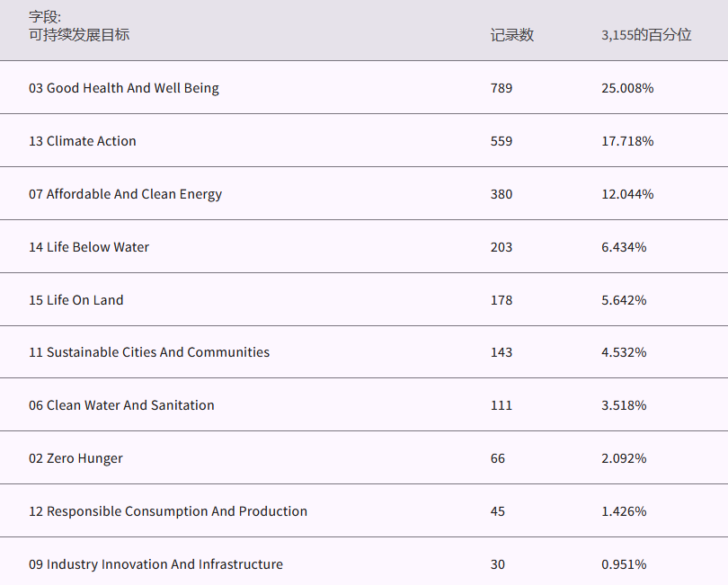Click the record count 789
The height and width of the screenshot is (585, 728).
point(502,88)
